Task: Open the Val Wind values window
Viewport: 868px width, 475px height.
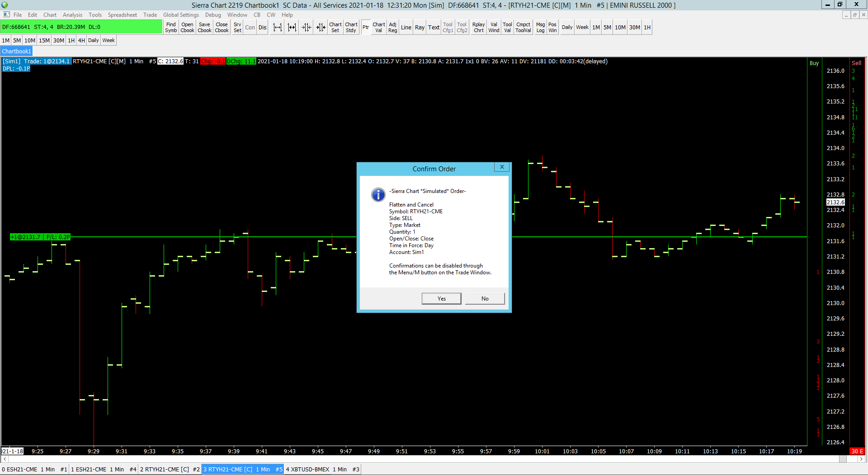Action: point(494,27)
